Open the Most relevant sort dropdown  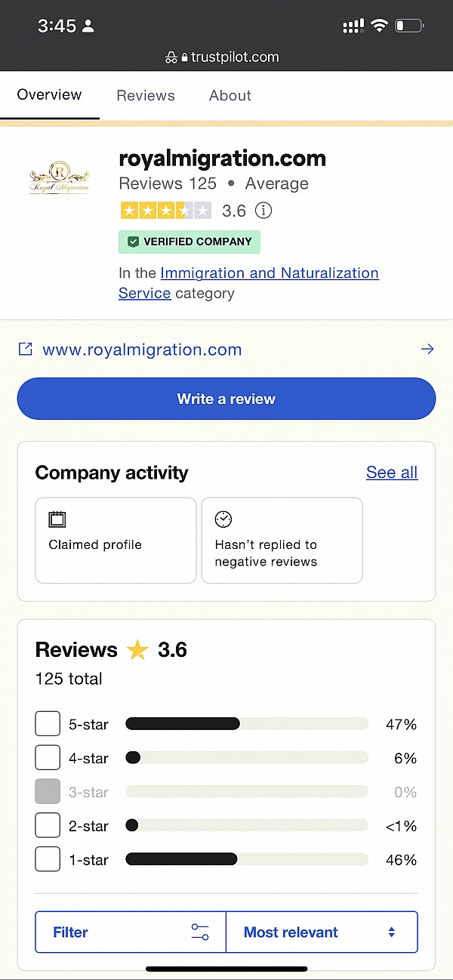(x=322, y=932)
